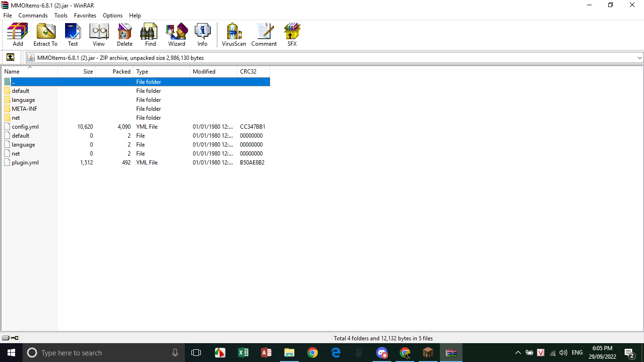Open the File menu

pyautogui.click(x=8, y=16)
